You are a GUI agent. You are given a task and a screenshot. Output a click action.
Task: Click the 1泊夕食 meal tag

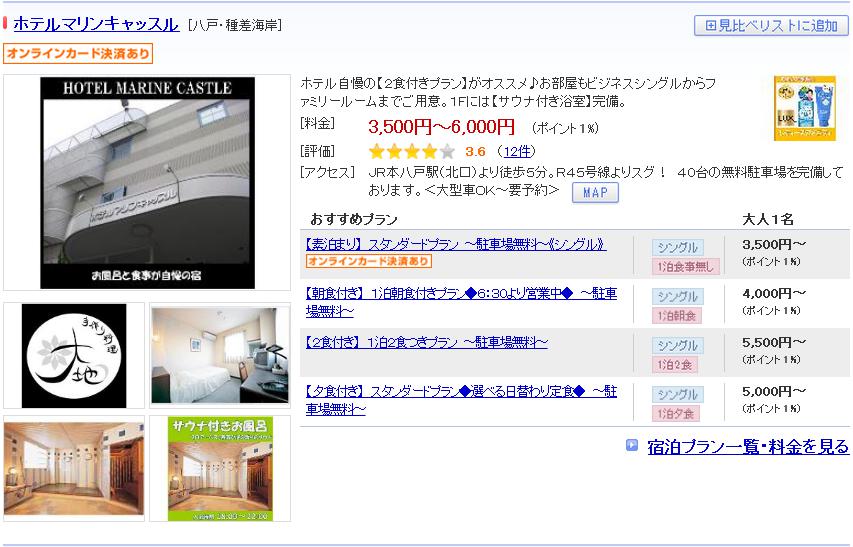click(676, 413)
